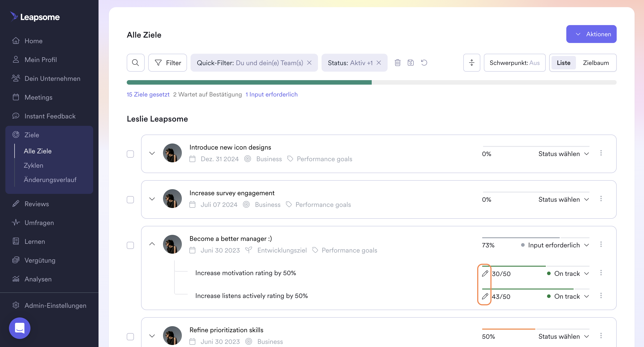Open three-dot menu for Increase survey engagement

click(601, 199)
